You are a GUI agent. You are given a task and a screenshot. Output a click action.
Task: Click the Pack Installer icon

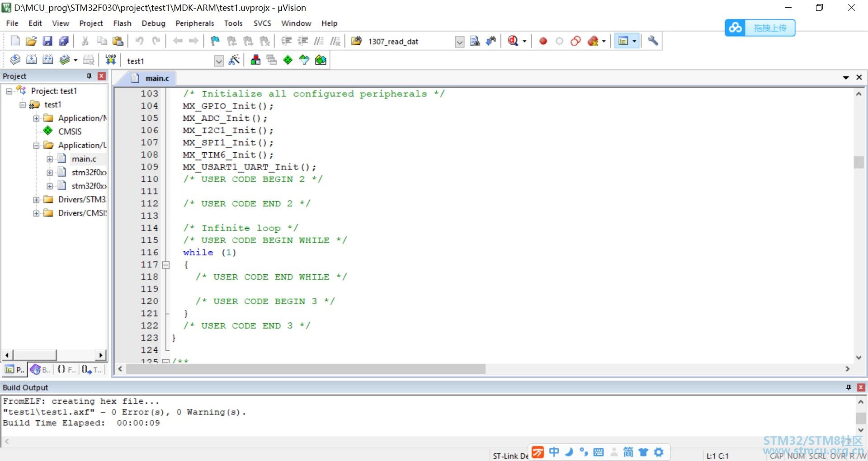(x=321, y=60)
